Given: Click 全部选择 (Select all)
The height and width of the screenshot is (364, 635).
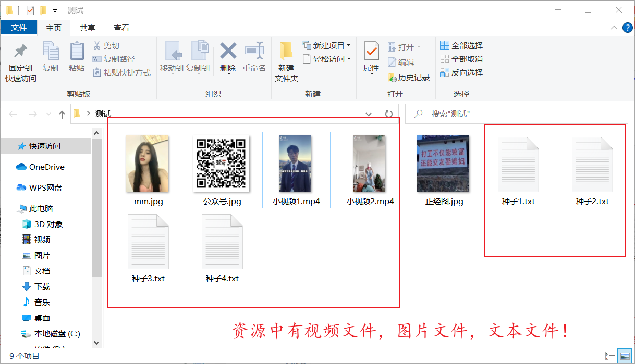Looking at the screenshot, I should [461, 46].
